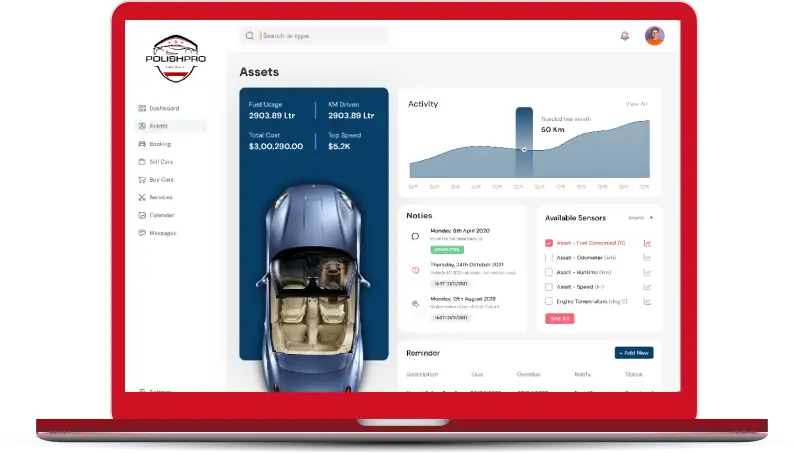
Task: Click chart icon beside Asset - Speed
Action: pyautogui.click(x=648, y=286)
